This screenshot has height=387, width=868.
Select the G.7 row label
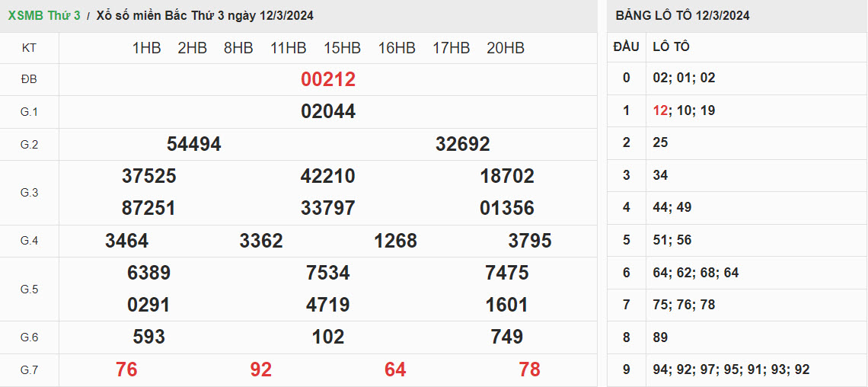pos(29,370)
